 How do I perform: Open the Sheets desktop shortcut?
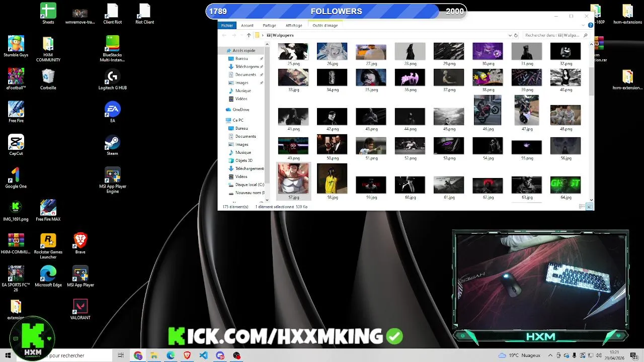[48, 14]
